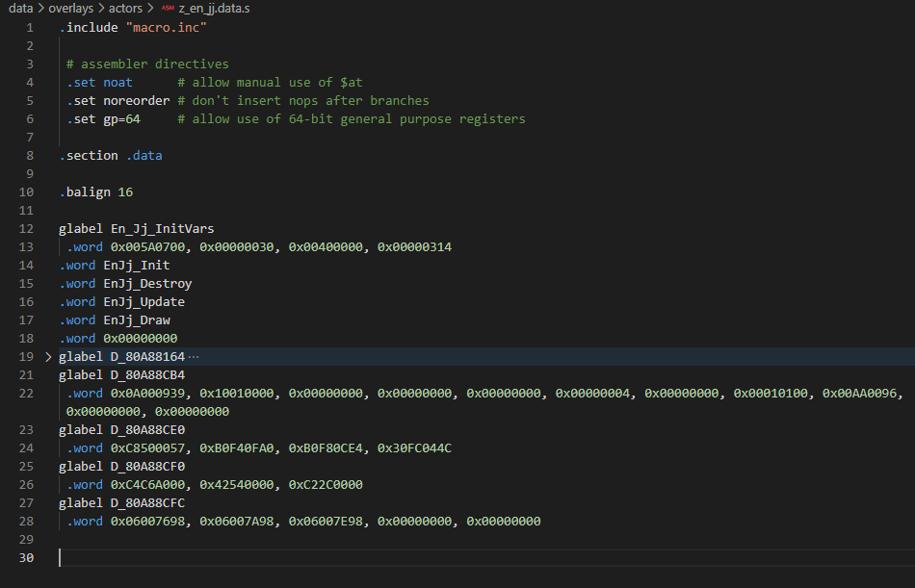Viewport: 915px width, 588px height.
Task: Select line number 12 in the gutter
Action: 29,229
